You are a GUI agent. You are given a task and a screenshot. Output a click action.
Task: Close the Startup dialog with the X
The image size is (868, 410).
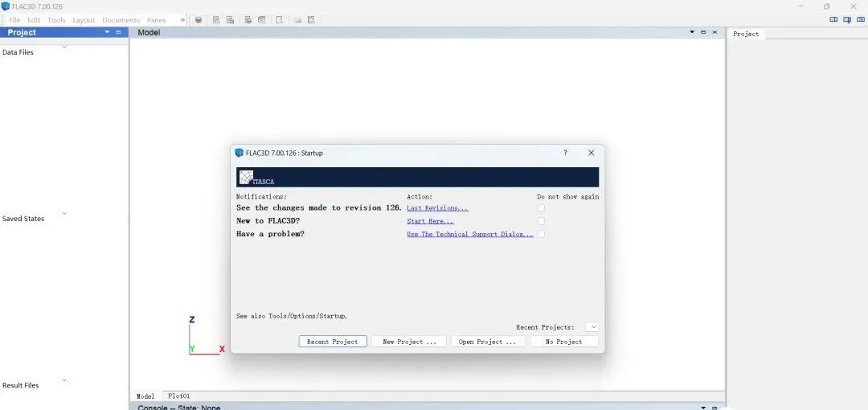tap(592, 153)
